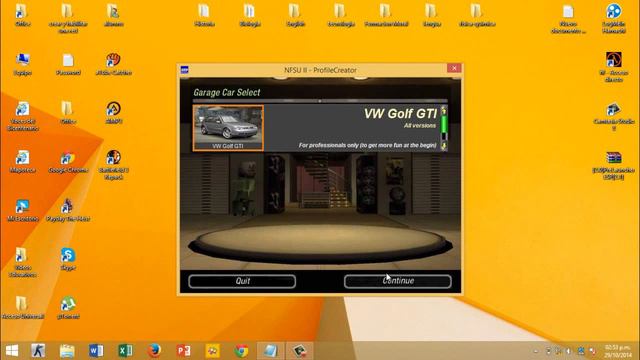Click the 'All versions' text
The image size is (640, 360).
(420, 126)
